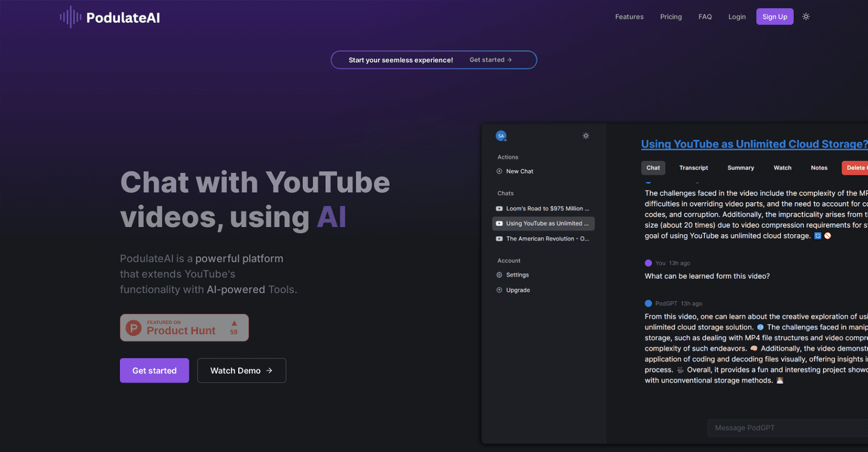The height and width of the screenshot is (452, 868).
Task: Click the New Chat plus icon
Action: coord(499,171)
